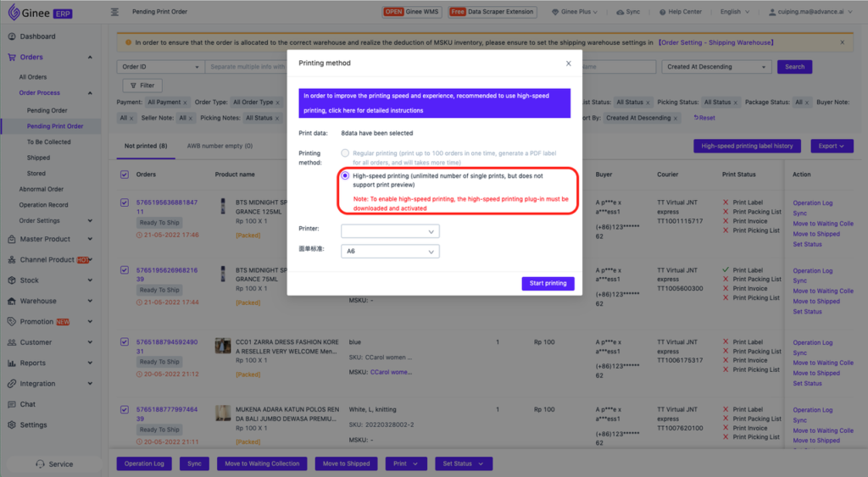868x477 pixels.
Task: Remove the All Payment filter tag
Action: 185,103
